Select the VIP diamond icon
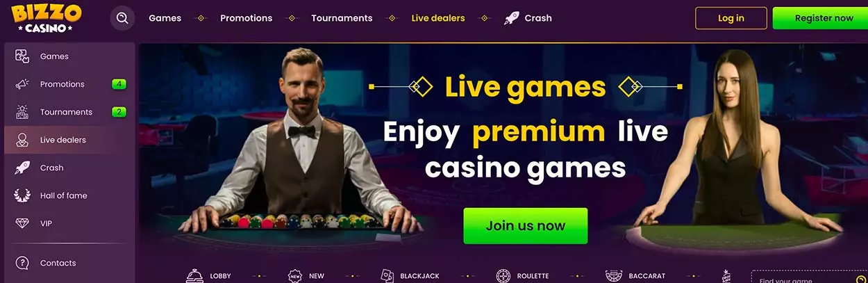Image resolution: width=868 pixels, height=283 pixels. click(22, 223)
